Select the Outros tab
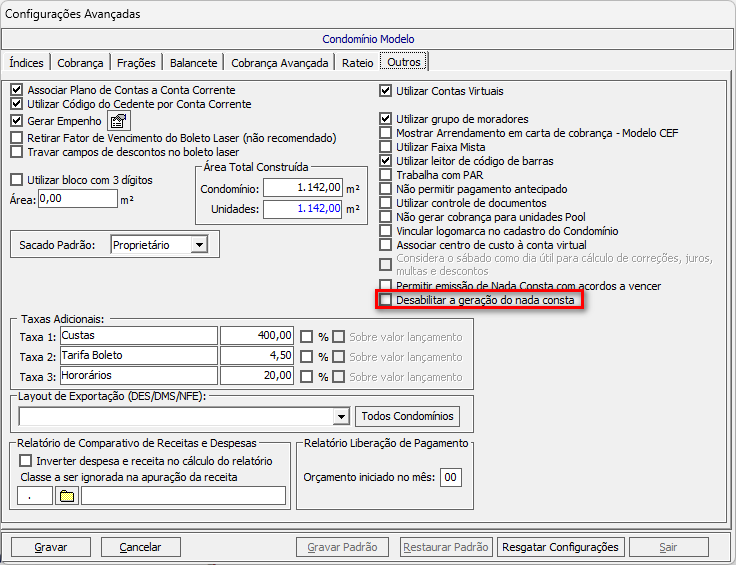The height and width of the screenshot is (565, 736). pos(404,62)
